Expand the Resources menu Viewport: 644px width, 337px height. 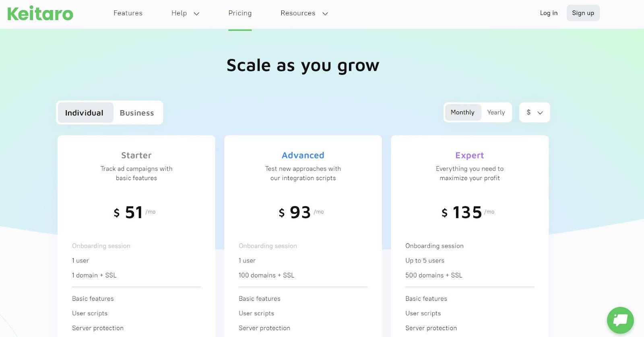[304, 13]
